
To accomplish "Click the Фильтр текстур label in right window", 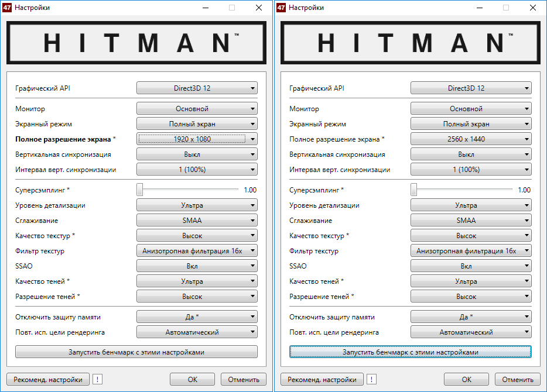I will point(314,251).
